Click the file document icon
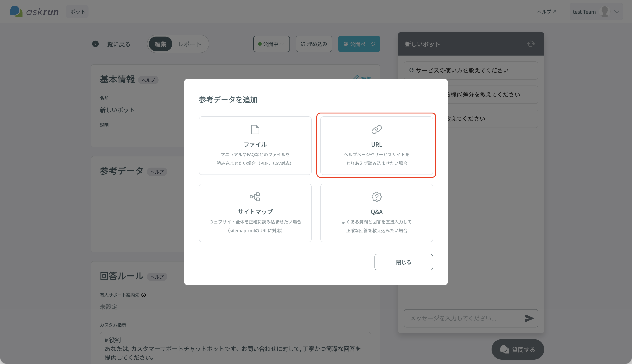632x364 pixels. [x=255, y=130]
